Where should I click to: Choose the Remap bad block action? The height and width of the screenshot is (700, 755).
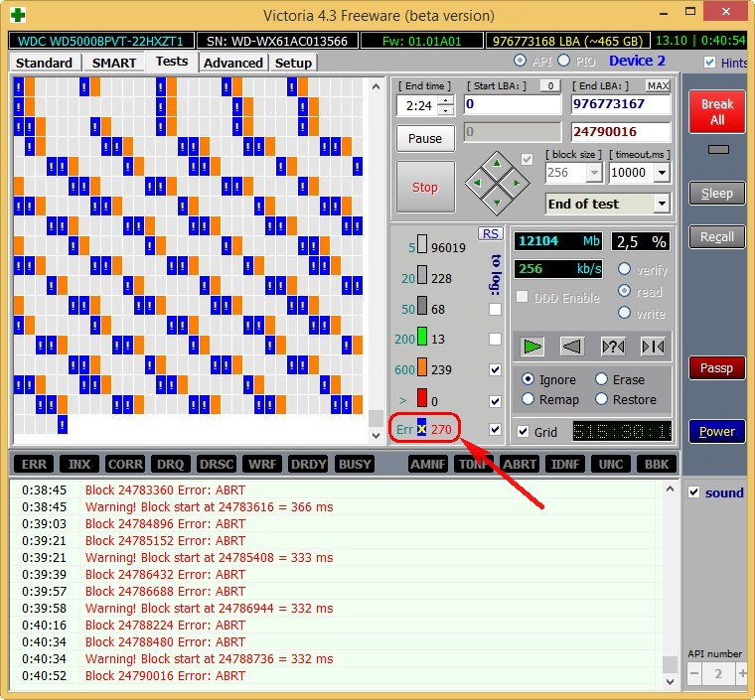(x=528, y=399)
